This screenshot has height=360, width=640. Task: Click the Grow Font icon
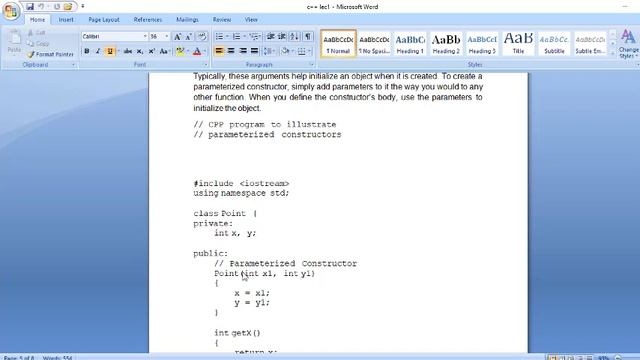pos(178,37)
